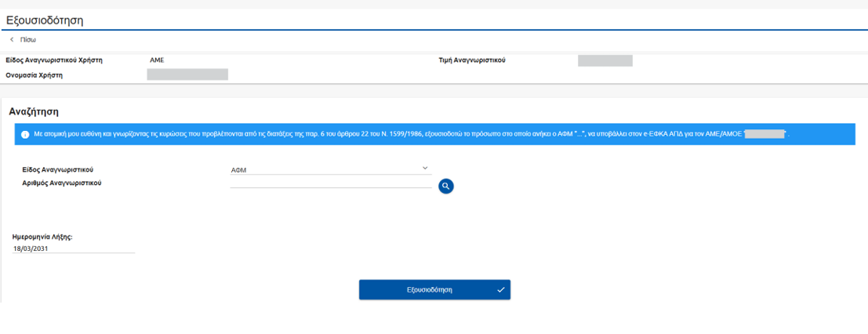Image resolution: width=868 pixels, height=334 pixels.
Task: Click the Είδος Αναγνωριστικού Χρήστη label
Action: click(x=54, y=60)
